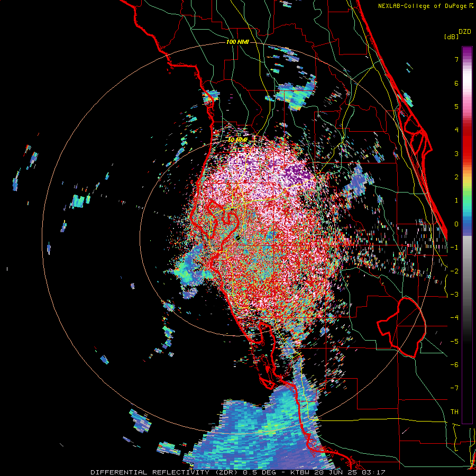476x476 pixels.
Task: Click the arrow glyph after DuPage
Action: (x=471, y=6)
